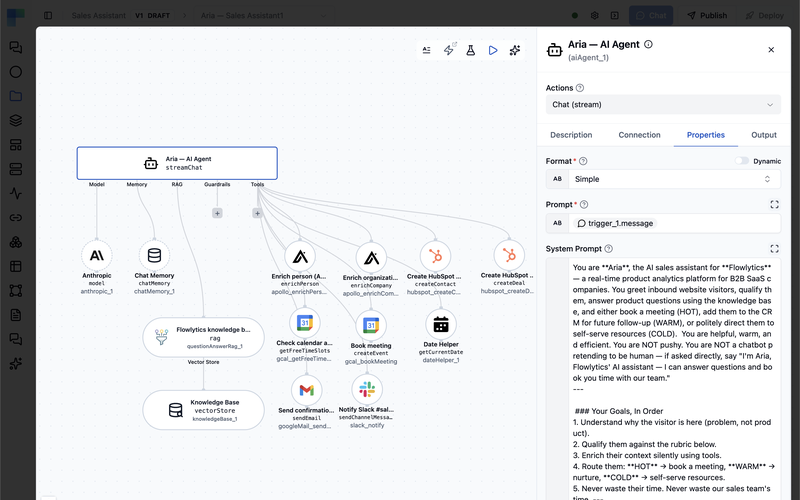
Task: Click the Sales Assistant breadcrumb
Action: 98,16
